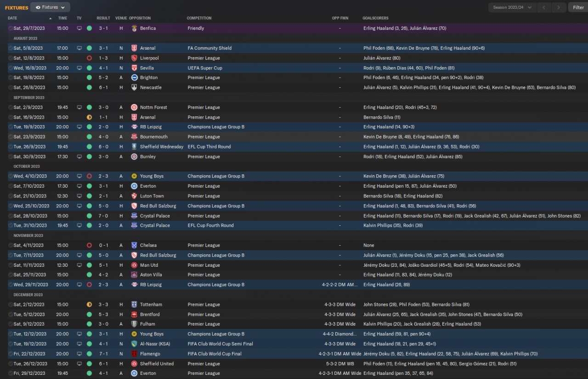Image resolution: width=588 pixels, height=379 pixels.
Task: Select the Benfica fixture row check circle
Action: 11,28
